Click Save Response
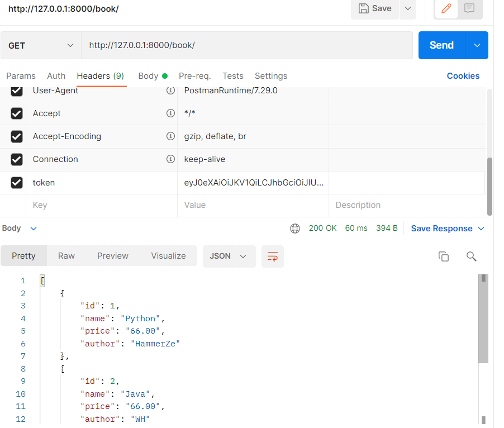504x428 pixels. click(x=441, y=229)
